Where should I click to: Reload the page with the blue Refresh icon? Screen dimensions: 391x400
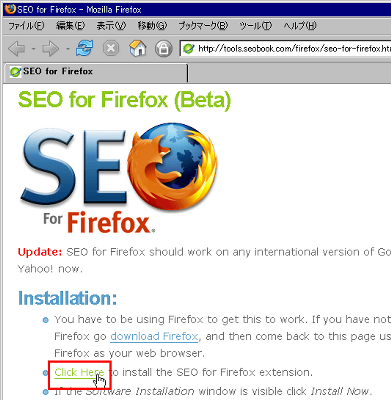84,48
